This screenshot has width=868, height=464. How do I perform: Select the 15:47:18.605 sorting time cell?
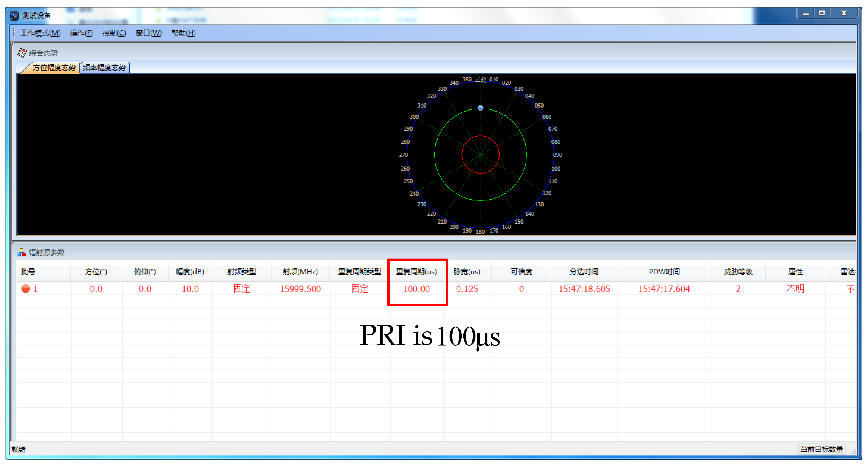click(x=584, y=289)
